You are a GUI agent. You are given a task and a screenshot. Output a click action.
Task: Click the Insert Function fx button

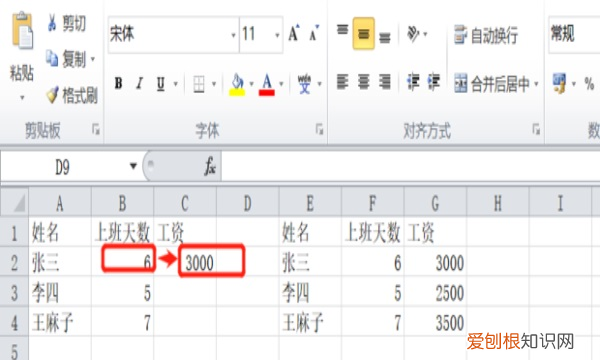(210, 166)
